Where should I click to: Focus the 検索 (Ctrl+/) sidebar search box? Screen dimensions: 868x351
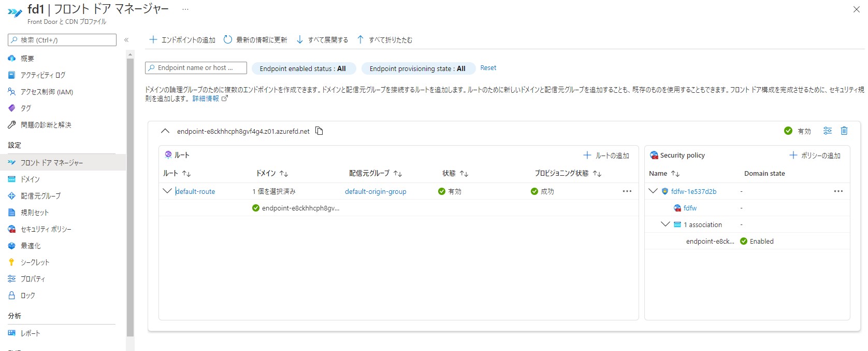pyautogui.click(x=62, y=40)
